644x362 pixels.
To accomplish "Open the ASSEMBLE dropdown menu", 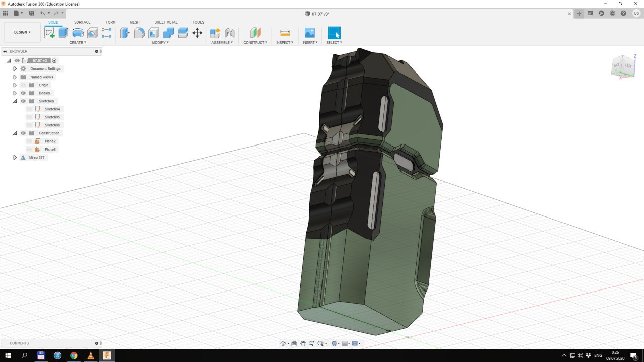I will tap(222, 43).
